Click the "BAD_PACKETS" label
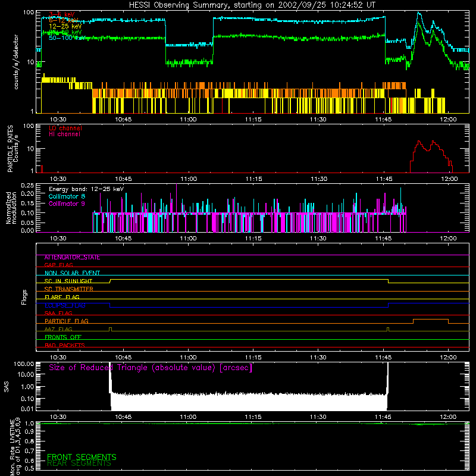476x476 pixels. [x=65, y=345]
